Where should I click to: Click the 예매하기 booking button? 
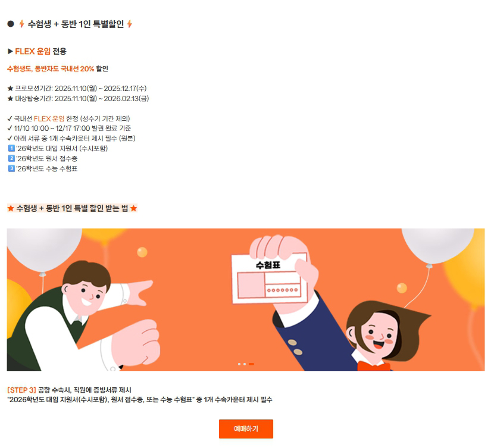246,428
